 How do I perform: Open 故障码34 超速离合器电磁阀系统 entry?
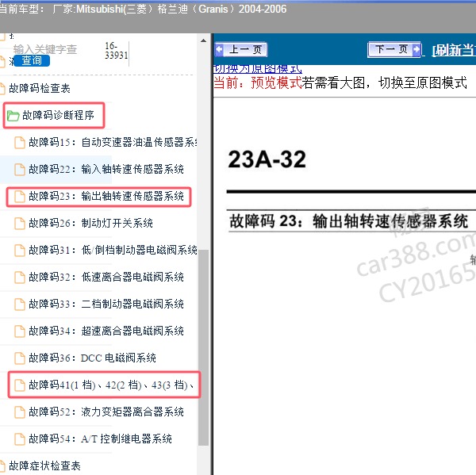(106, 331)
